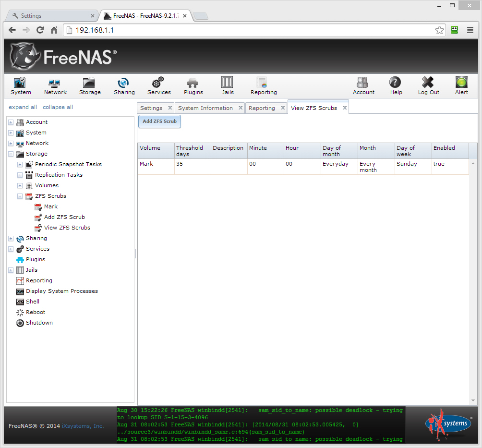This screenshot has width=482, height=448.
Task: Open the System toolbar icon
Action: 21,86
